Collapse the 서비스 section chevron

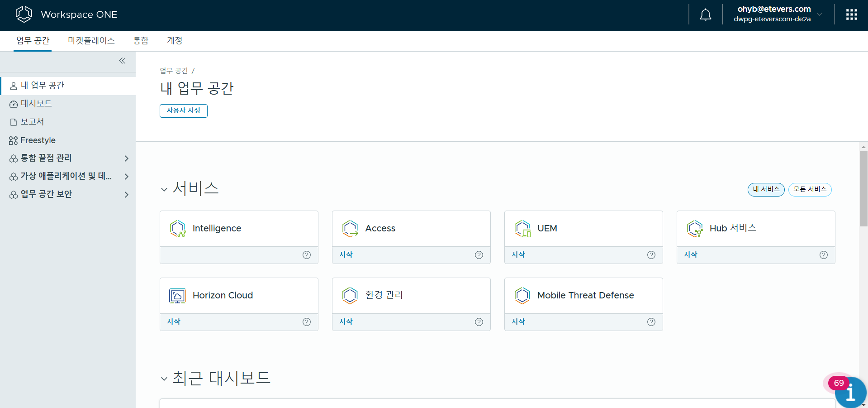pyautogui.click(x=164, y=189)
